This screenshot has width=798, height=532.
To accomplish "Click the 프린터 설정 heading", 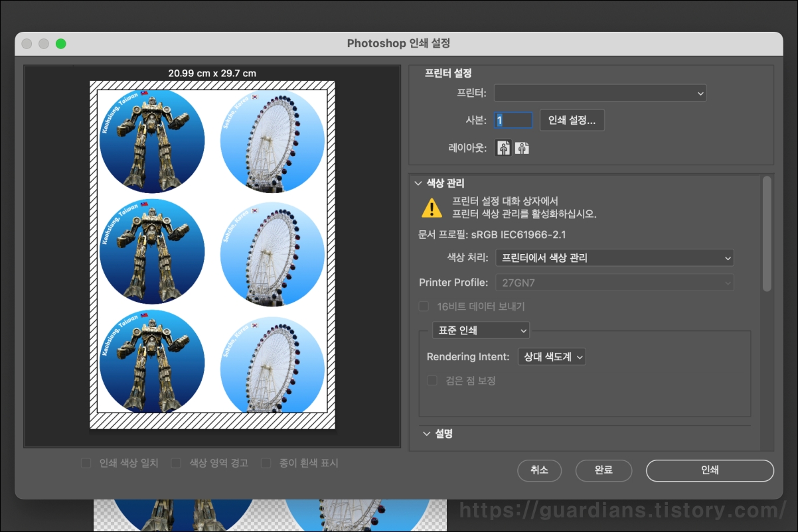I will [448, 74].
